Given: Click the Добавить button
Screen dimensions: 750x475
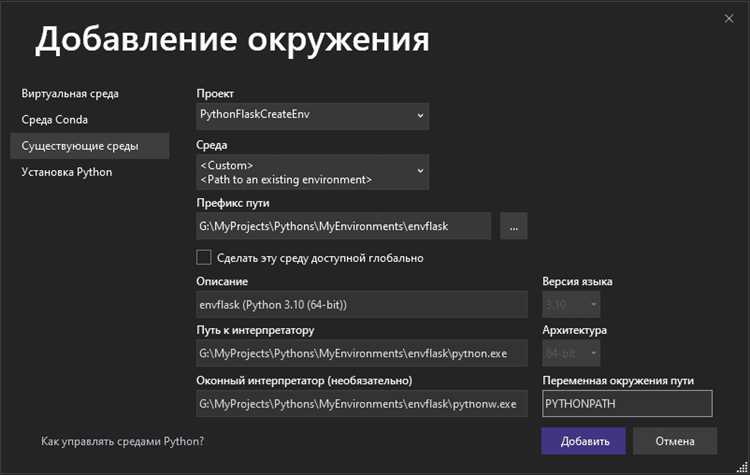Looking at the screenshot, I should (584, 441).
